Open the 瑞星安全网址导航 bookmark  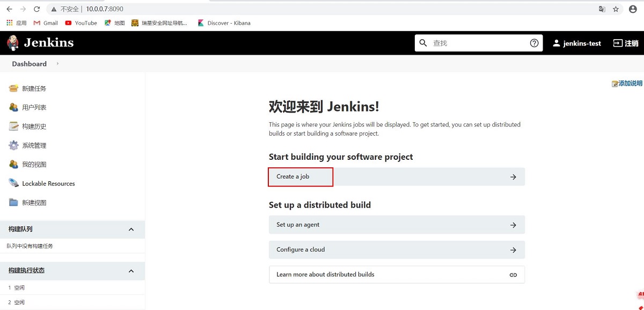[x=159, y=23]
